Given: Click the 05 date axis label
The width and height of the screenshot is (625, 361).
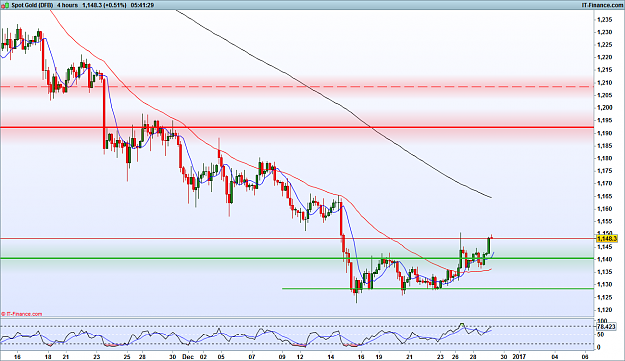Looking at the screenshot, I should click(221, 357).
